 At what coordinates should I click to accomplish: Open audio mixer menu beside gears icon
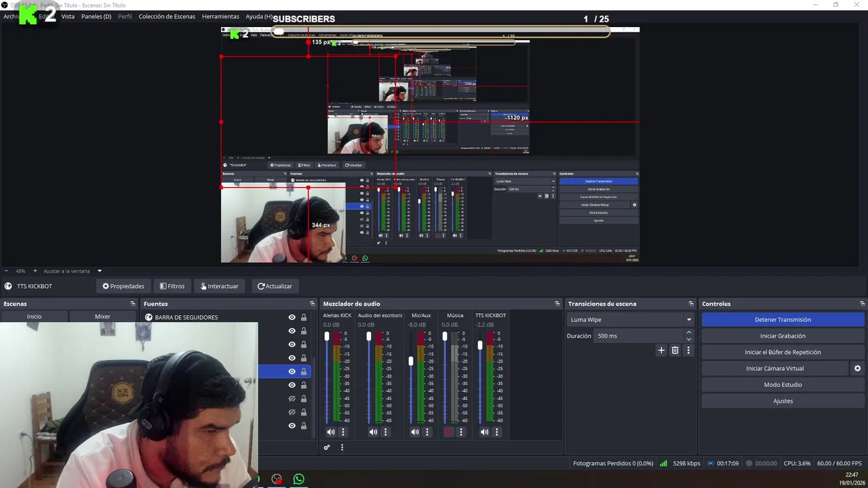(x=342, y=447)
